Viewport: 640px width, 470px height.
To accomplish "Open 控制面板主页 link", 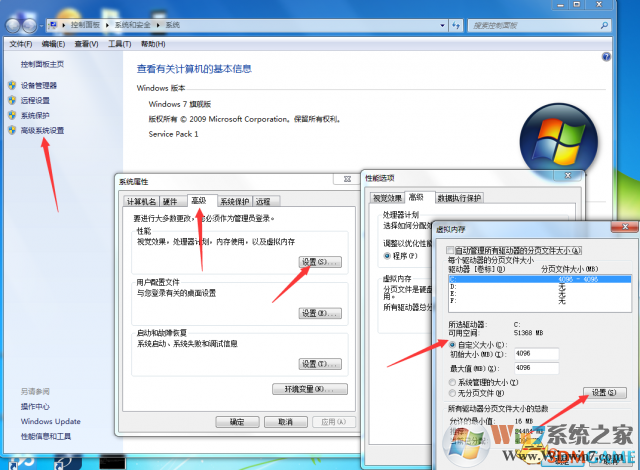I will click(42, 64).
